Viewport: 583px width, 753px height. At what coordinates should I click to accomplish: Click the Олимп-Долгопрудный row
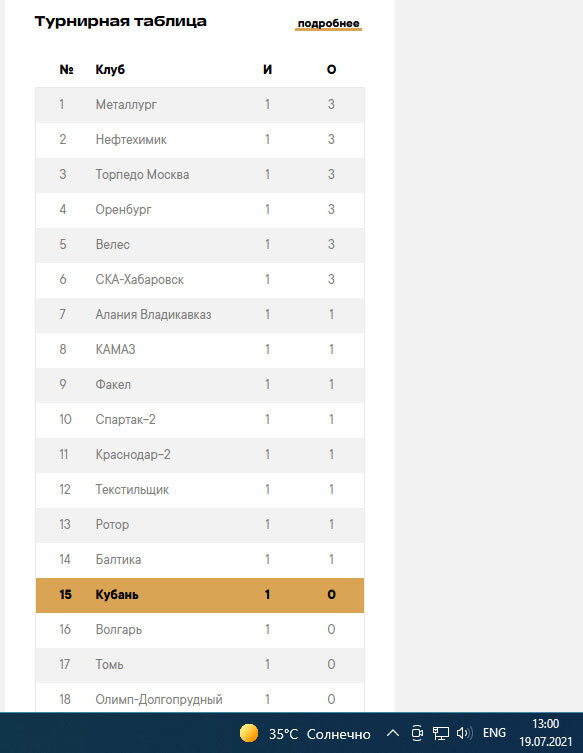coord(200,699)
